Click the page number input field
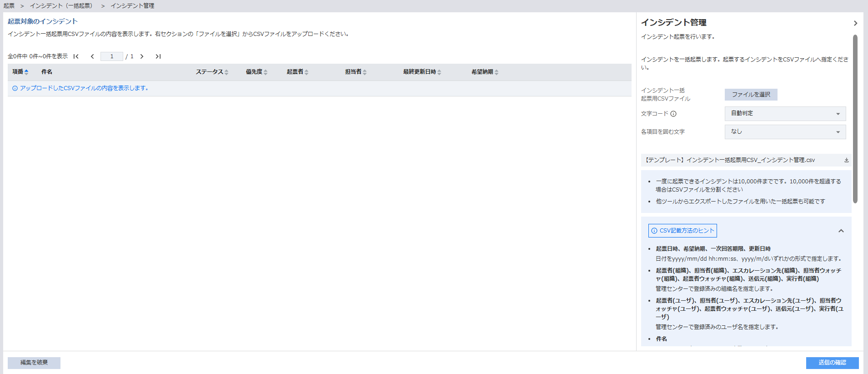Viewport: 868px width, 374px height. tap(111, 56)
